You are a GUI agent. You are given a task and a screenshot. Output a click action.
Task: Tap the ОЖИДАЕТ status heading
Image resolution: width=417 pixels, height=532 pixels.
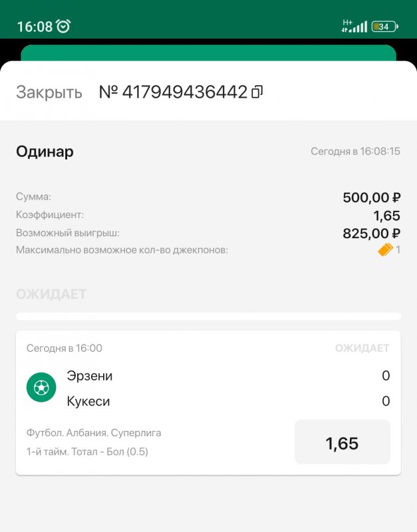coord(51,294)
